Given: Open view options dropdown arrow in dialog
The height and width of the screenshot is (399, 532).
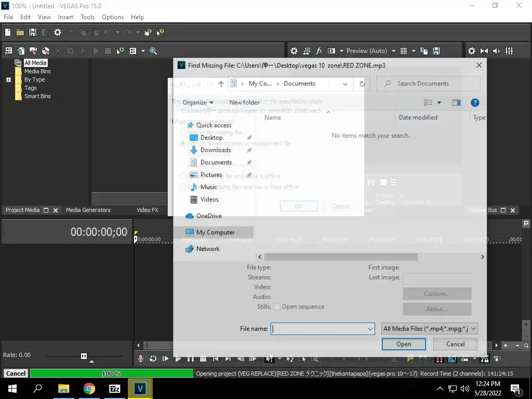Looking at the screenshot, I should point(439,102).
